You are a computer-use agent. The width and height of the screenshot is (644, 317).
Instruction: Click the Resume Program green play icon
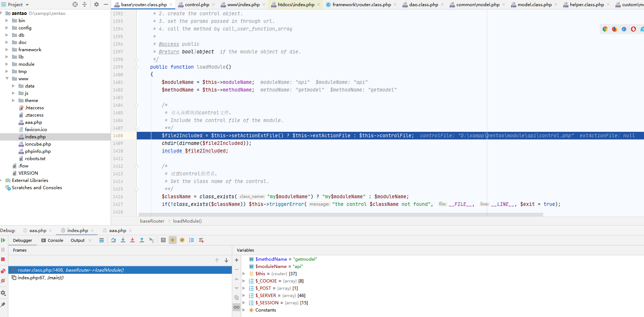click(x=3, y=240)
